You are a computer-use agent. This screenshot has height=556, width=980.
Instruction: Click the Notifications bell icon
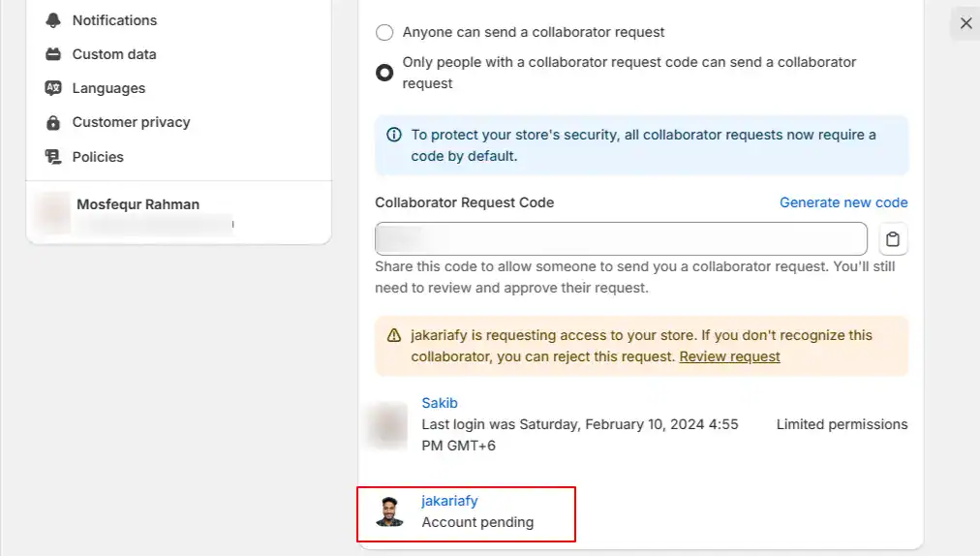(53, 20)
